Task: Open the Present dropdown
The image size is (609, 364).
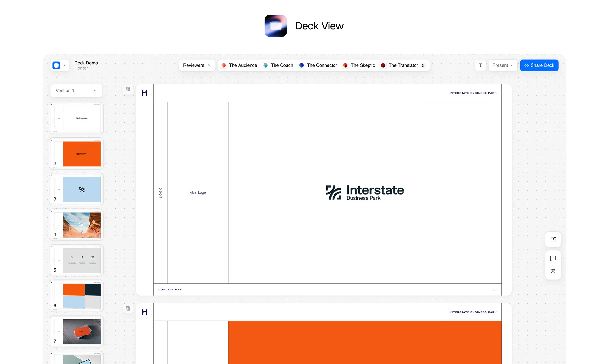Action: point(503,65)
